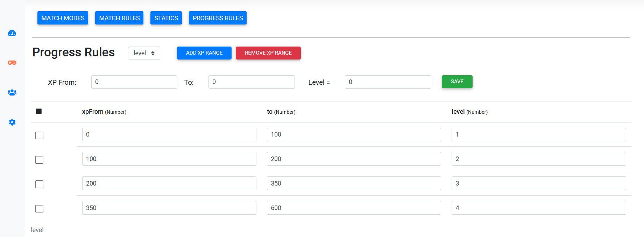Image resolution: width=644 pixels, height=237 pixels.
Task: Click the xpFrom (Number) column header
Action: click(104, 112)
